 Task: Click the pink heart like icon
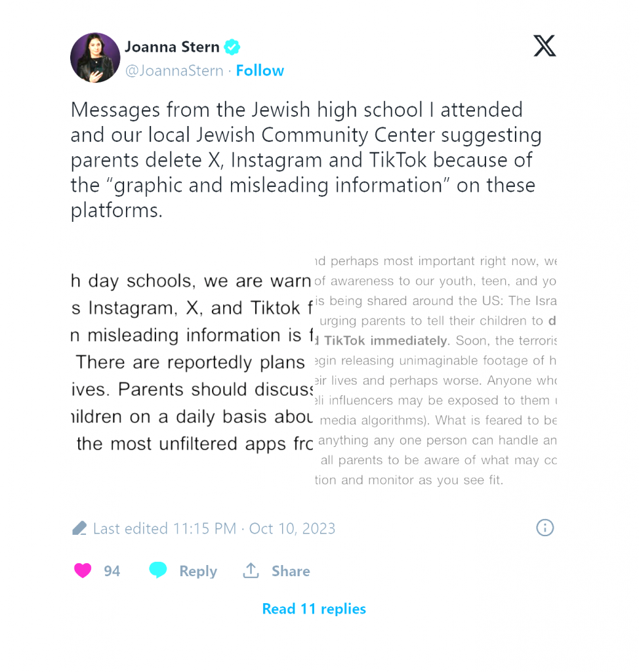point(83,570)
